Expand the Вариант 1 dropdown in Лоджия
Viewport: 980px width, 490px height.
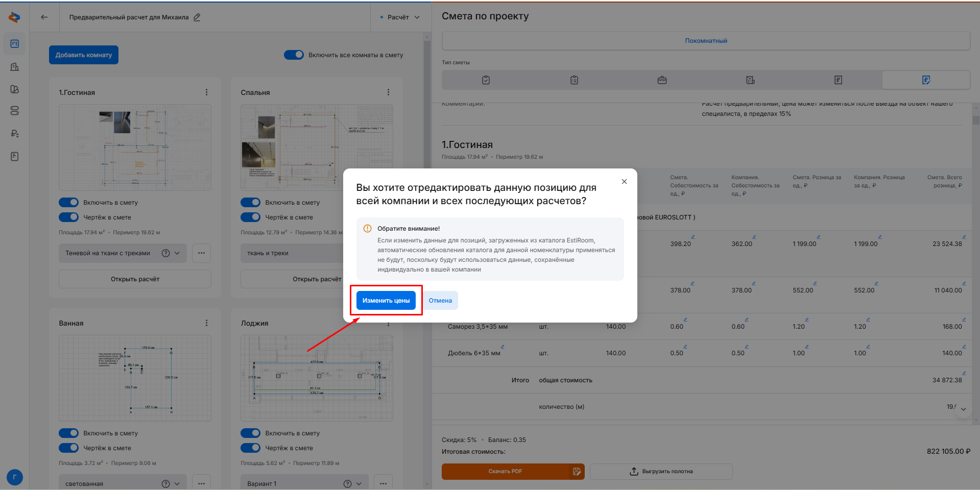click(x=358, y=484)
